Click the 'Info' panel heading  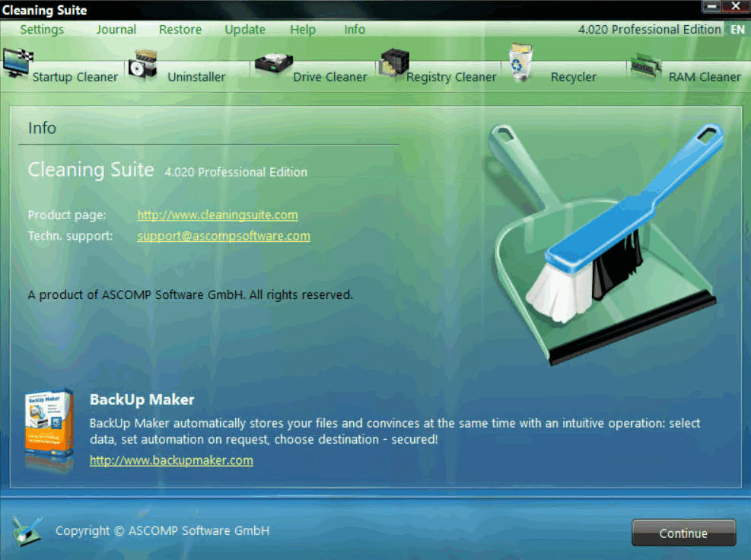(x=42, y=129)
